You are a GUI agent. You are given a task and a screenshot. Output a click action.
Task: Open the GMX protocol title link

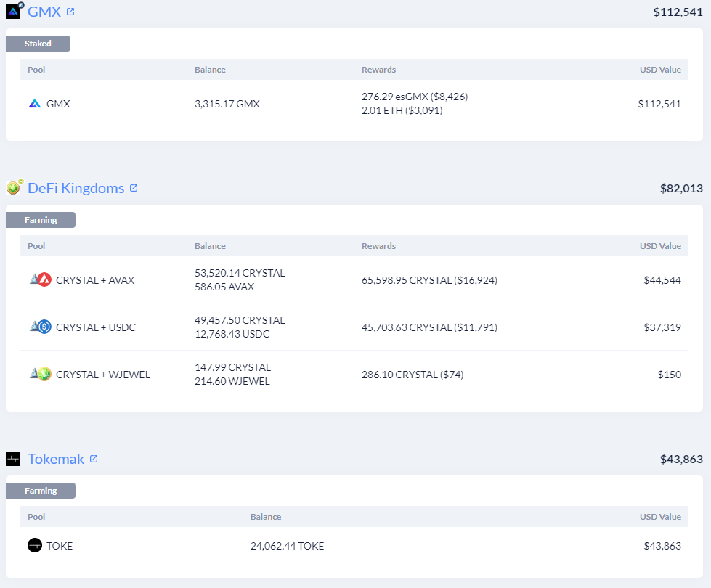(x=44, y=12)
